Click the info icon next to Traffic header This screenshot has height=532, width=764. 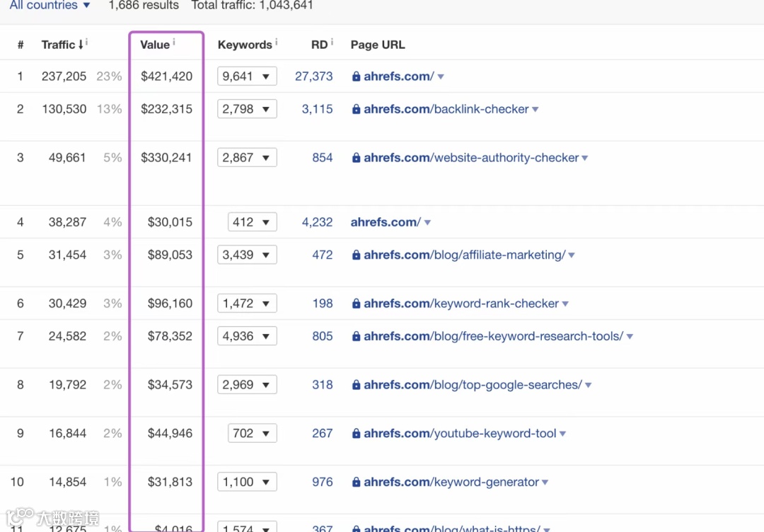pyautogui.click(x=86, y=43)
